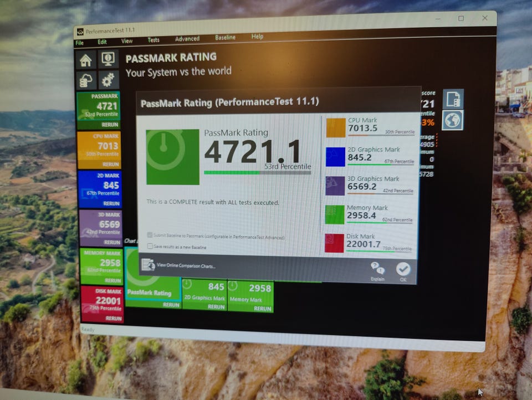This screenshot has height=400, width=532.
Task: Click the Home icon in the sidebar
Action: pos(86,61)
